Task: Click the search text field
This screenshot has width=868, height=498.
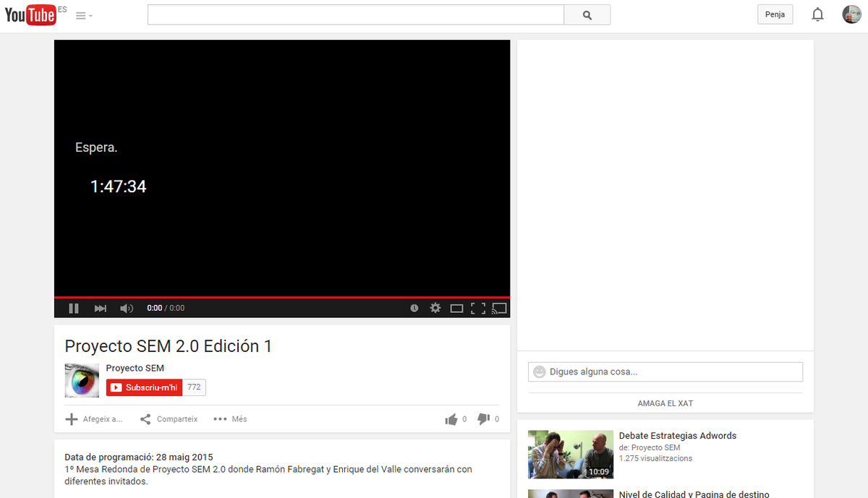Action: click(x=356, y=14)
